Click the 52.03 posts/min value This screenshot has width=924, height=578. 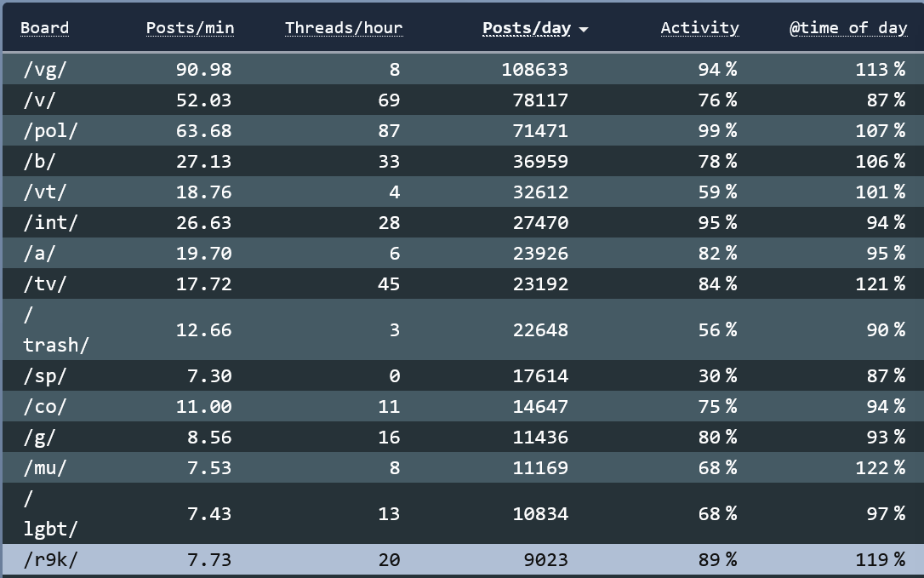(204, 100)
